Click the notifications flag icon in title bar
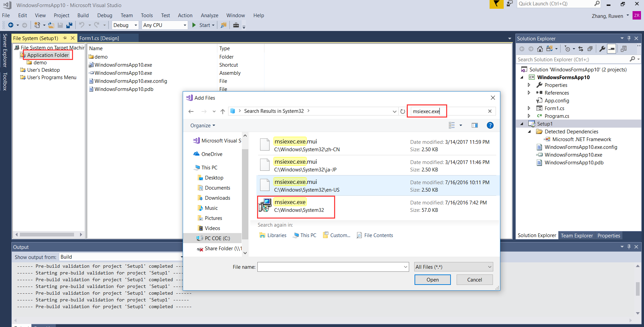Image resolution: width=644 pixels, height=327 pixels. coord(496,4)
